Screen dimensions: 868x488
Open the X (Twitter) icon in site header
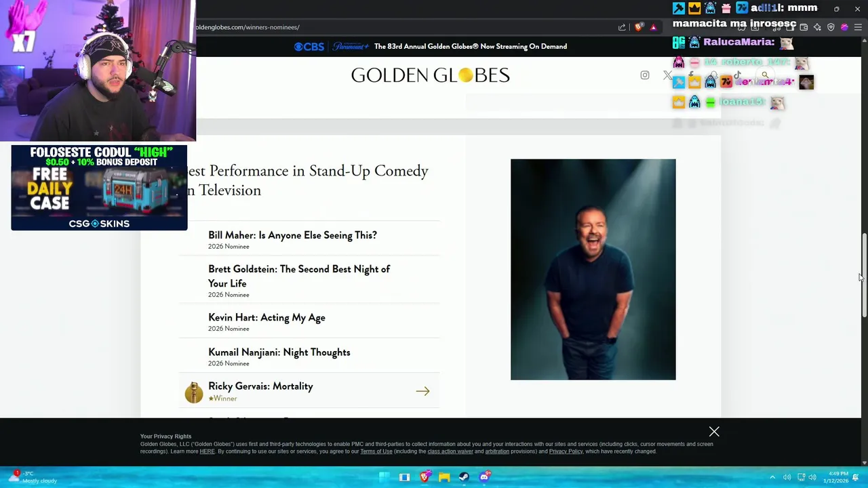pyautogui.click(x=667, y=75)
